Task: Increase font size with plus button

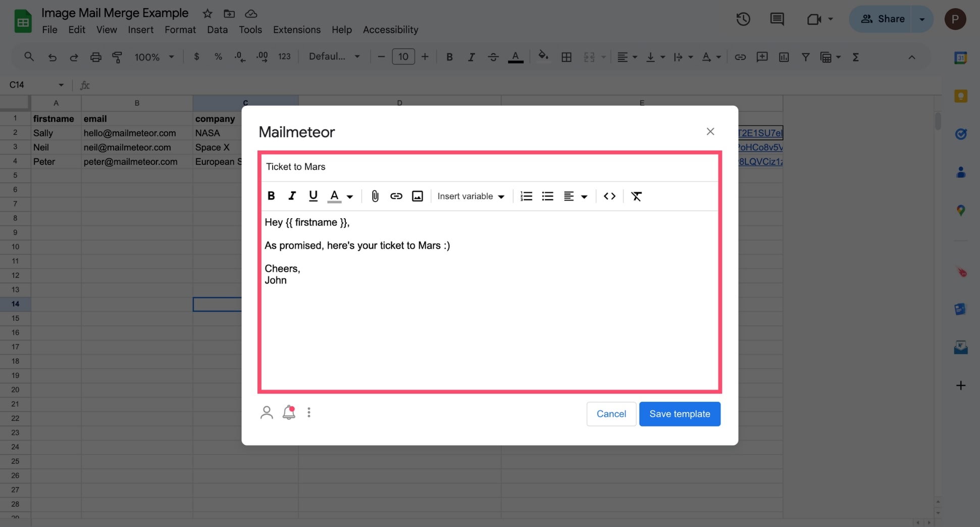Action: click(x=425, y=57)
